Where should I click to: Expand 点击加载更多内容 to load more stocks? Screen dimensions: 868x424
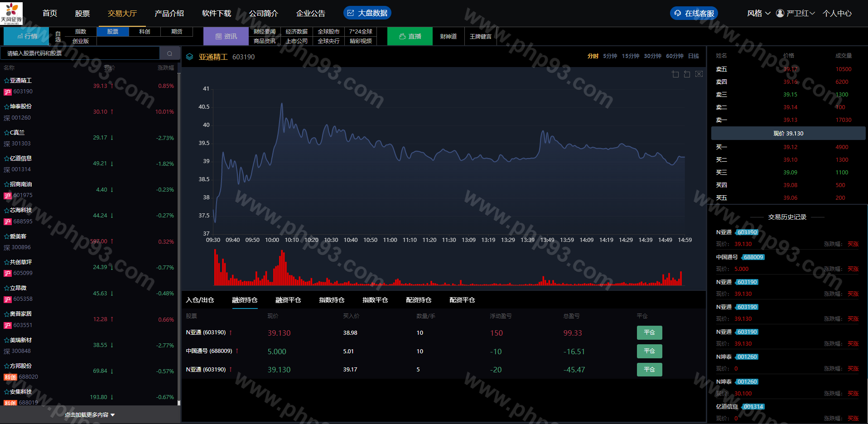pyautogui.click(x=90, y=414)
